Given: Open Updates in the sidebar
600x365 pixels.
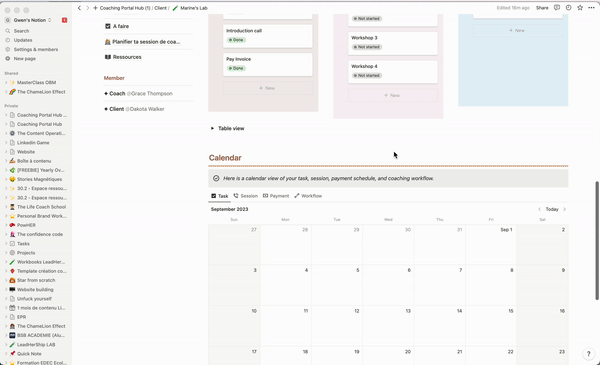Looking at the screenshot, I should [23, 40].
